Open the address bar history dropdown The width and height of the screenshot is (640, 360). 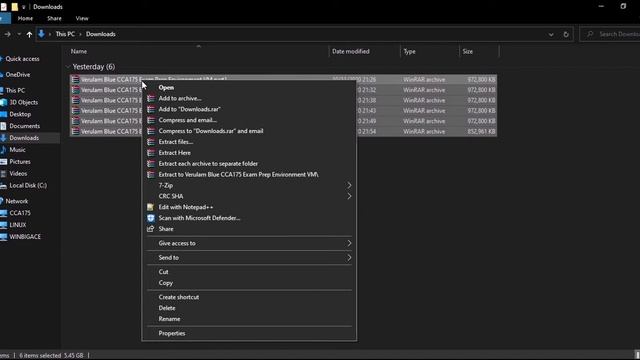click(x=551, y=34)
